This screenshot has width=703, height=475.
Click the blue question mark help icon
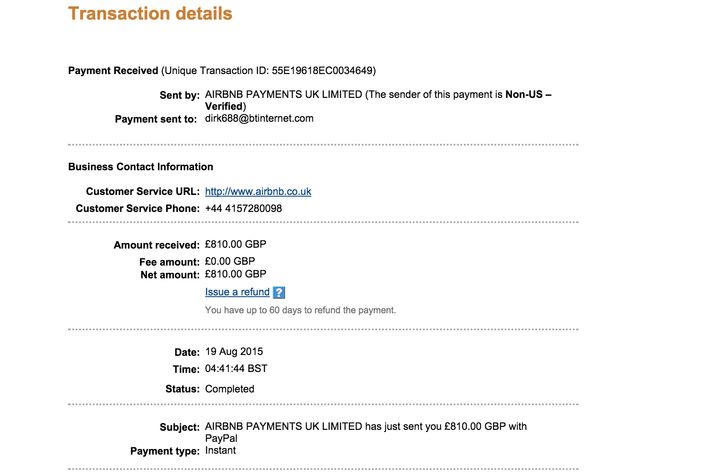pos(279,292)
